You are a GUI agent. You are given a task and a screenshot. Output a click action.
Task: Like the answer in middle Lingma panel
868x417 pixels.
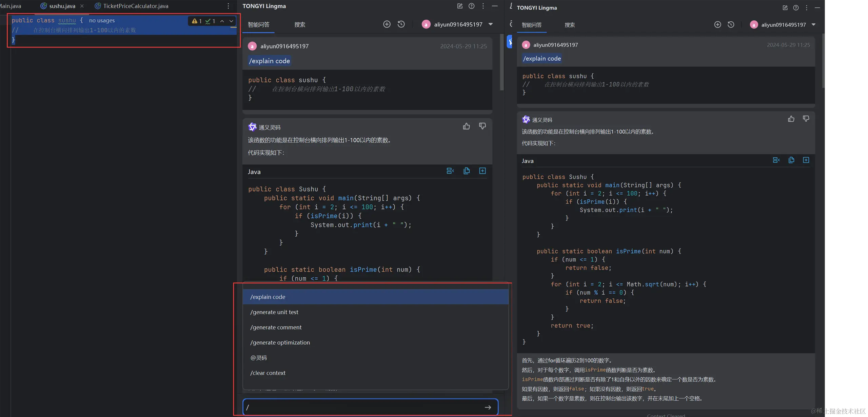click(466, 126)
